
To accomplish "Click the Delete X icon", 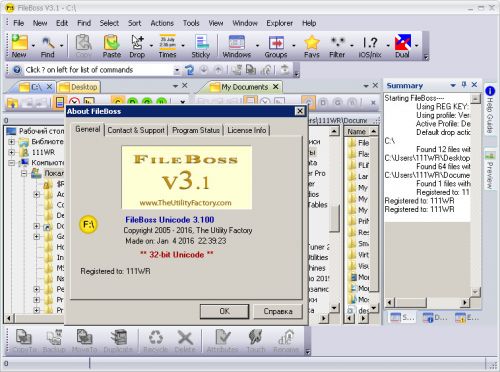I will point(185,341).
